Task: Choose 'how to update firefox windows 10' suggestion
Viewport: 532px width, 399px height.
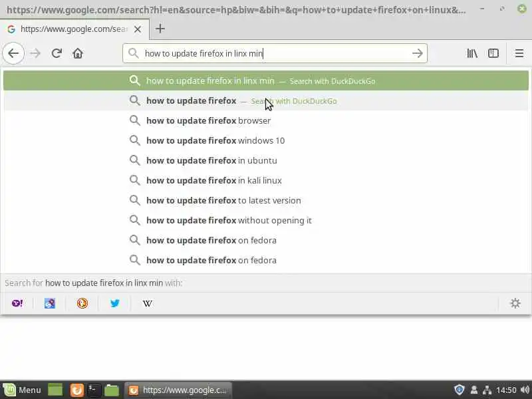Action: [x=266, y=140]
